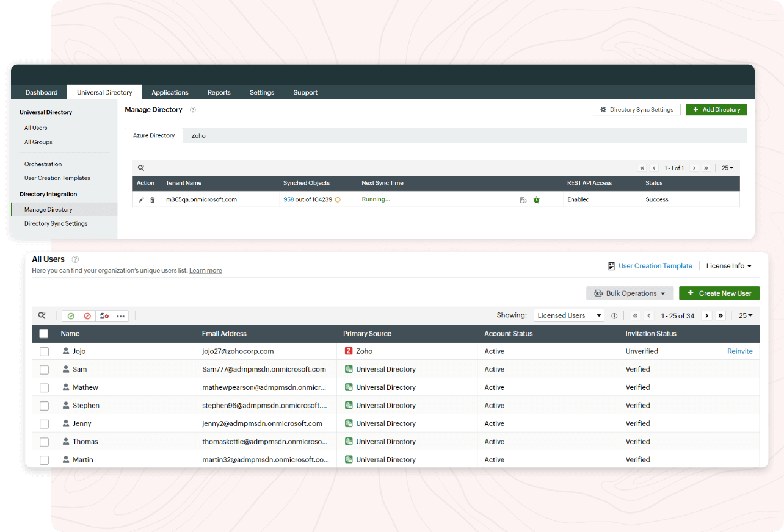Open the Applications top menu tab
Screen dimensions: 784x532
tap(170, 92)
